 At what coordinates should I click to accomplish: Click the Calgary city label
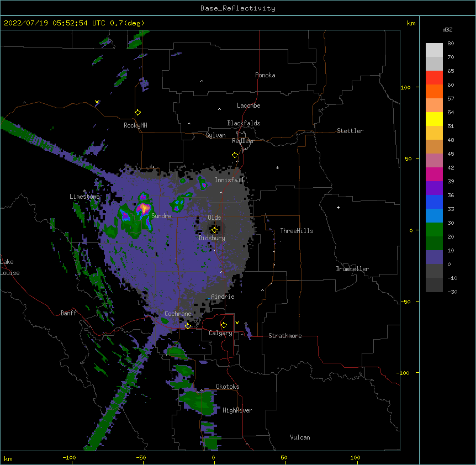click(220, 333)
